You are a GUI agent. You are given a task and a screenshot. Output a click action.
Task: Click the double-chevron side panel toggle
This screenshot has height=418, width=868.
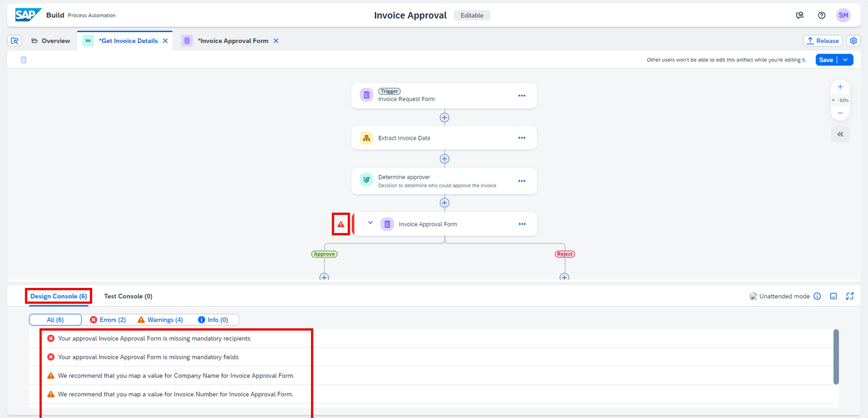[840, 134]
